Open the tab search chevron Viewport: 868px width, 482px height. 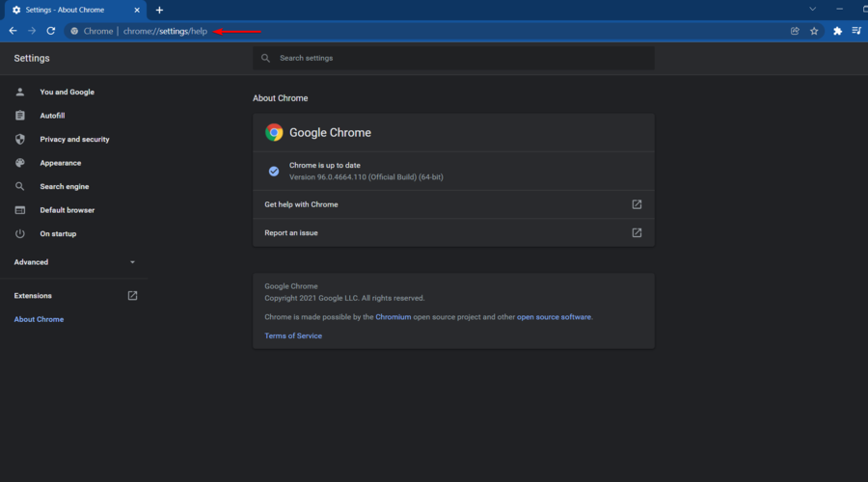(x=812, y=10)
